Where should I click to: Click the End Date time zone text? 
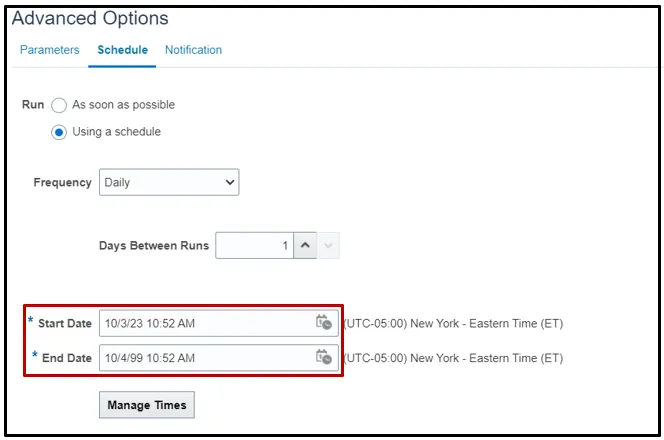[453, 358]
